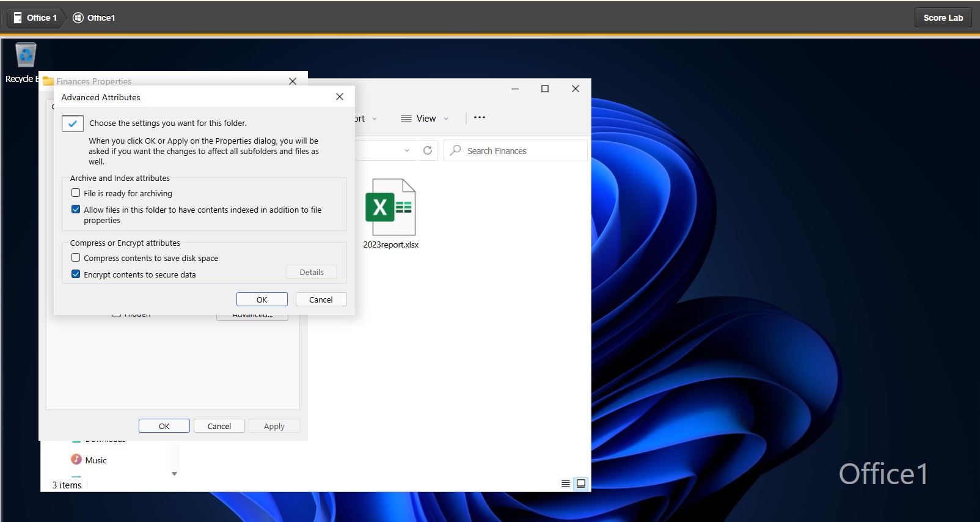Viewport: 980px width, 522px height.
Task: Open the three-dots See more menu
Action: click(480, 117)
